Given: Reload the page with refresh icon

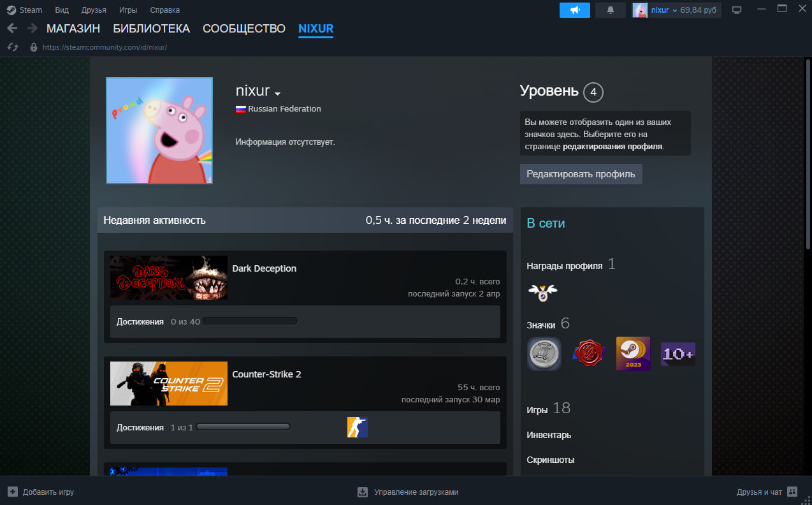Looking at the screenshot, I should click(12, 47).
